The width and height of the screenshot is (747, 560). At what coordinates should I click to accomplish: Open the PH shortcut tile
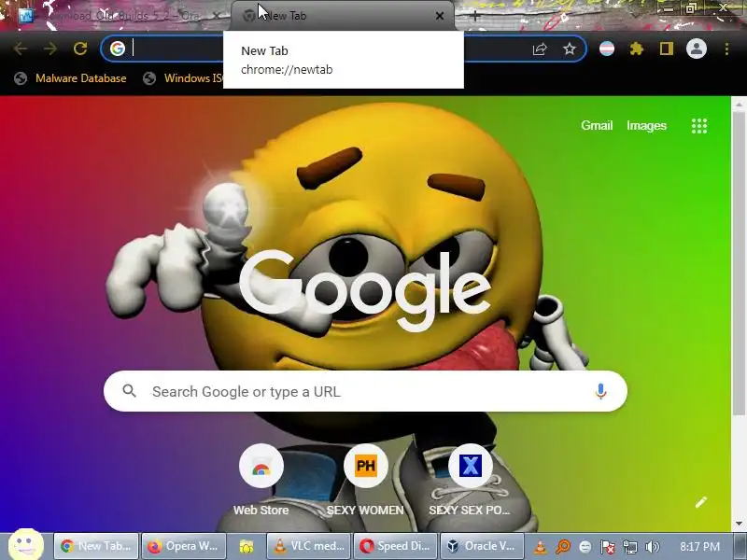pyautogui.click(x=365, y=480)
